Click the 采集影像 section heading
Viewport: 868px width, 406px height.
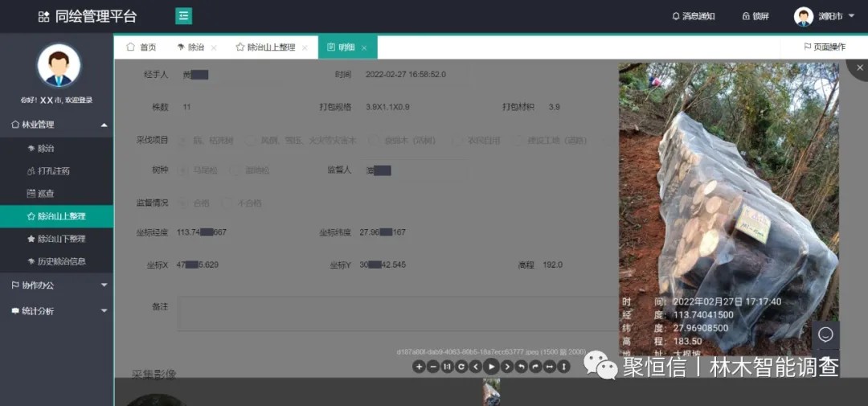[x=154, y=375]
